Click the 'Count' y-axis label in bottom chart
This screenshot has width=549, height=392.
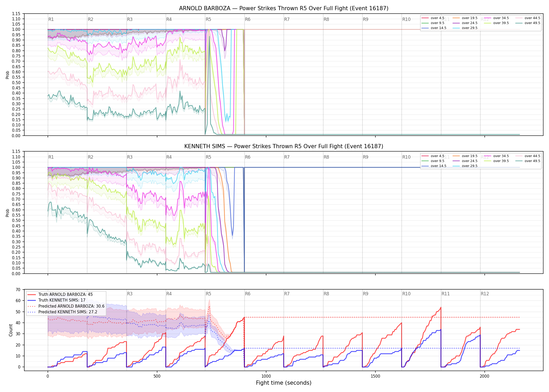(x=11, y=330)
